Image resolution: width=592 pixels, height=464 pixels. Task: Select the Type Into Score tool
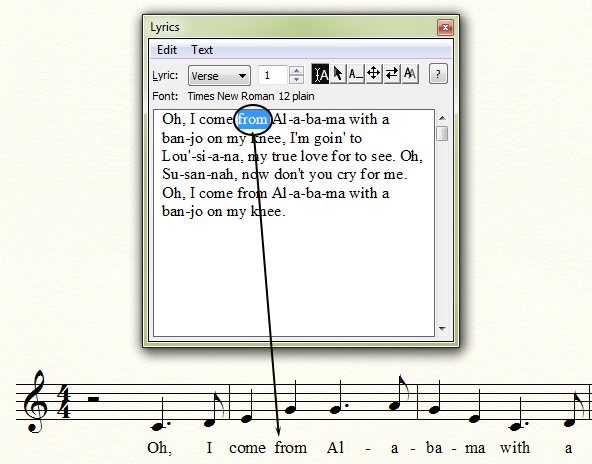click(x=320, y=74)
